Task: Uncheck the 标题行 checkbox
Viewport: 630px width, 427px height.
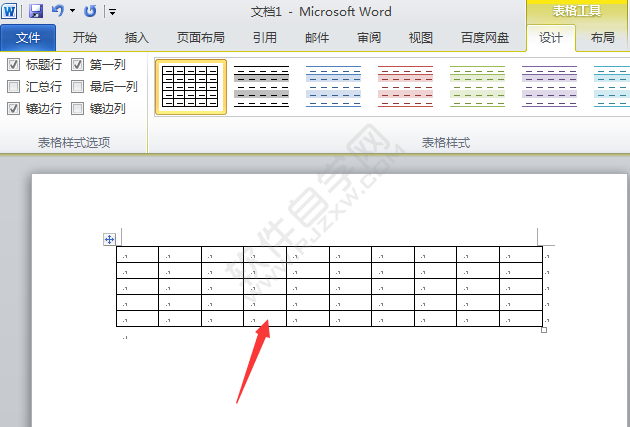Action: click(13, 64)
